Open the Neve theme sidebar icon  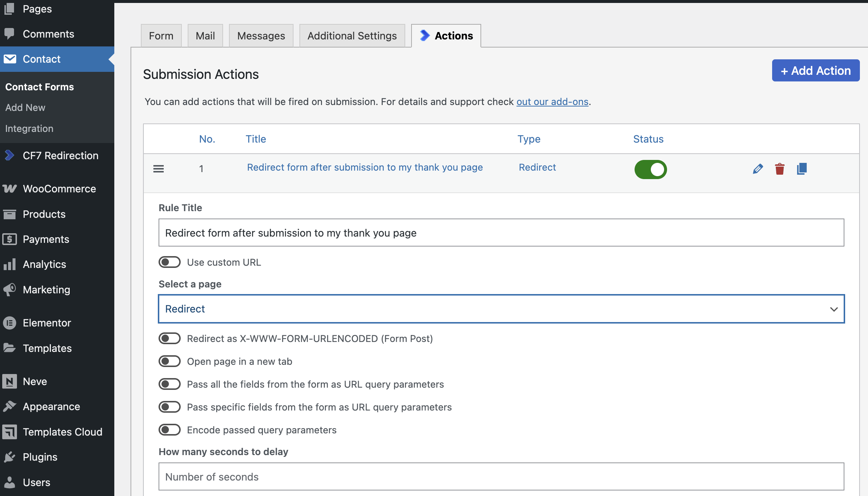[x=10, y=381]
